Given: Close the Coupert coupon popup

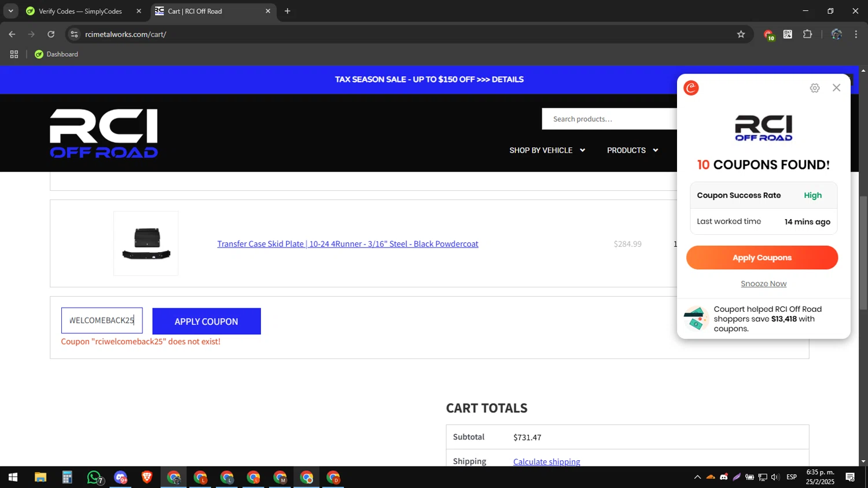Looking at the screenshot, I should 836,88.
